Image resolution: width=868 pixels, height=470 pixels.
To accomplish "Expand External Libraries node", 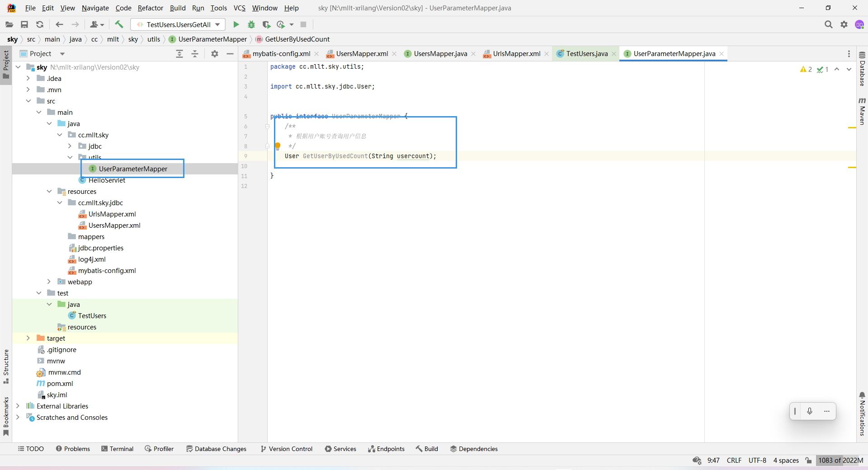I will 18,406.
